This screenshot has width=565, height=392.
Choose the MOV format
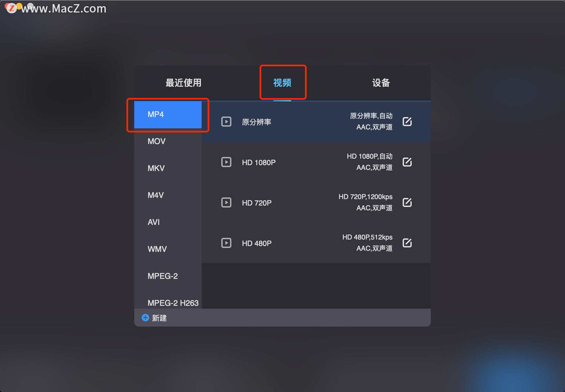click(168, 141)
